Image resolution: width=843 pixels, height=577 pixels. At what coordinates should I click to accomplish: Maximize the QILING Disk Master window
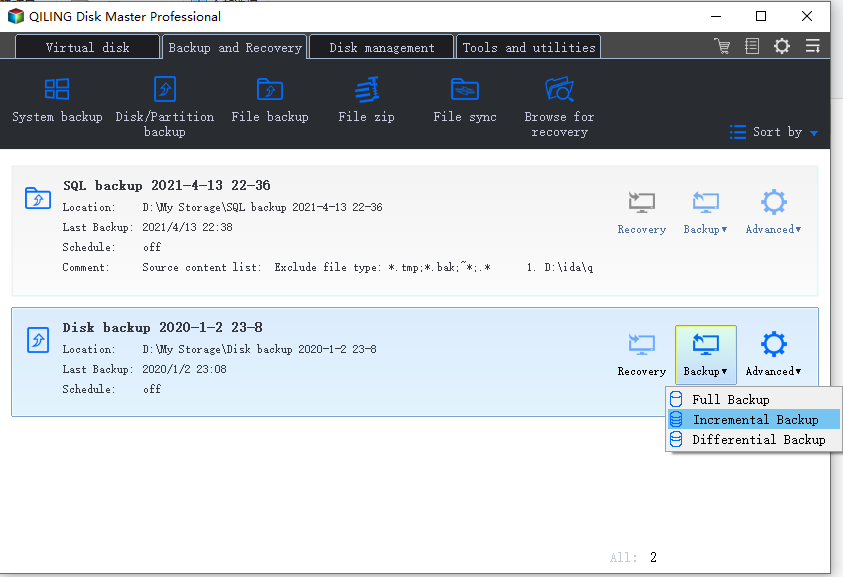761,16
